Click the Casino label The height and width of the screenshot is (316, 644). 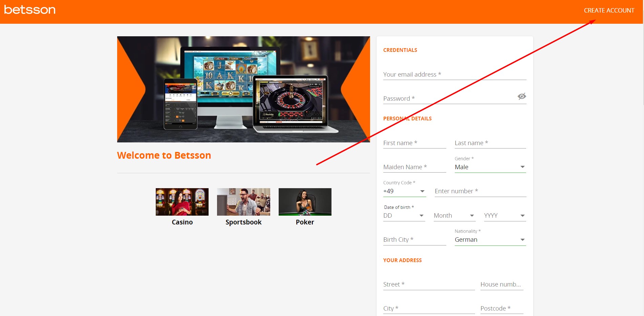(182, 222)
